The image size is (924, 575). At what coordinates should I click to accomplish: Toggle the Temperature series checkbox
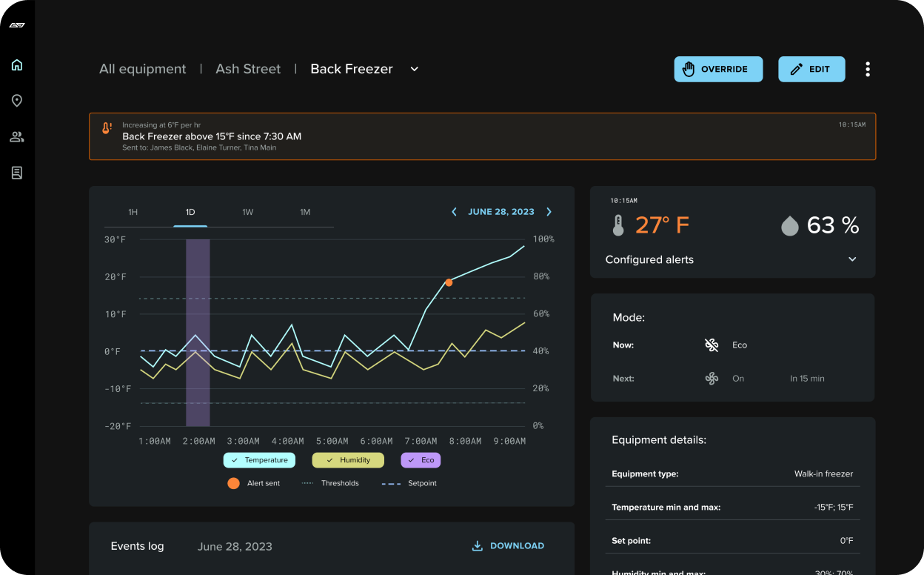(x=259, y=460)
